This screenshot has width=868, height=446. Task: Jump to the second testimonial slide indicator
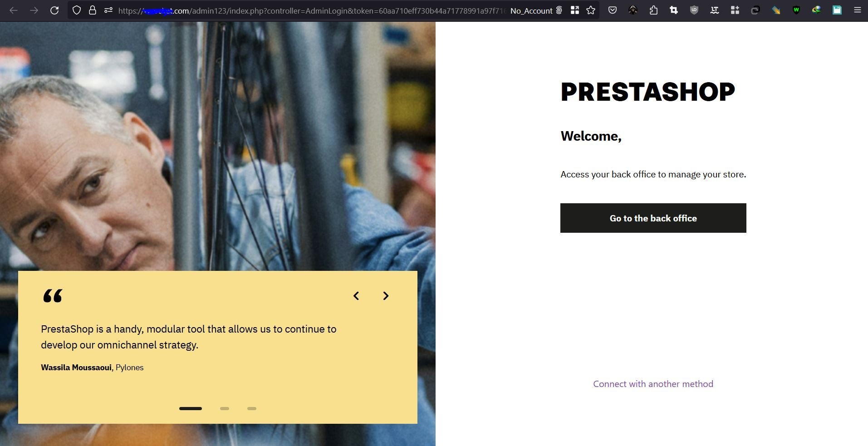click(225, 408)
